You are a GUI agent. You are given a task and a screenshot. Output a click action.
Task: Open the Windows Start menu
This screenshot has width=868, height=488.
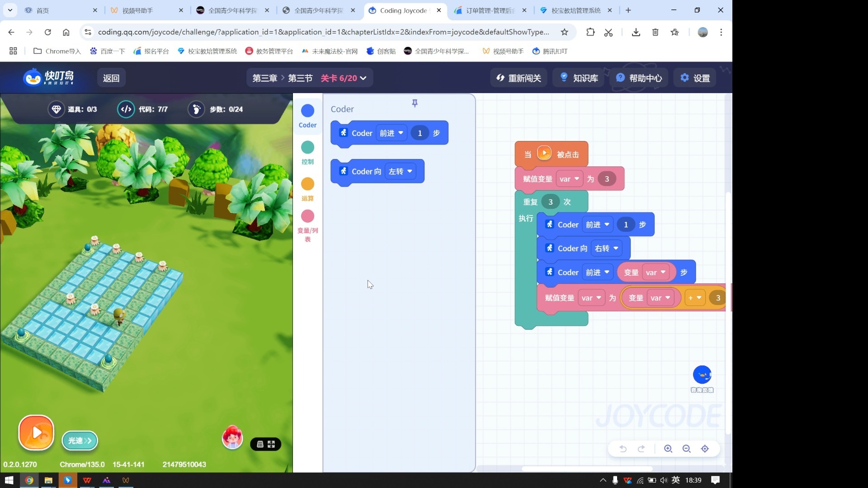[9, 480]
